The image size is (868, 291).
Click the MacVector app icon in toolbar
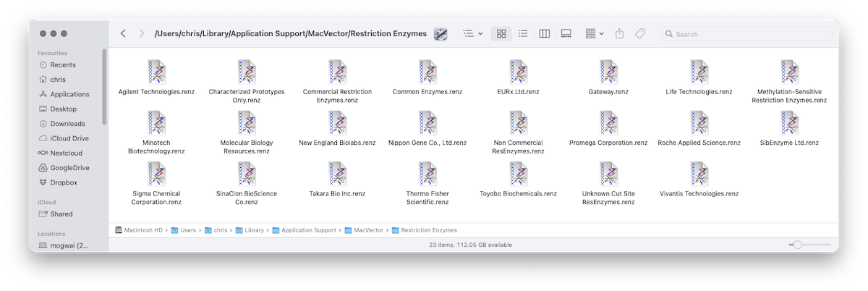click(x=441, y=34)
